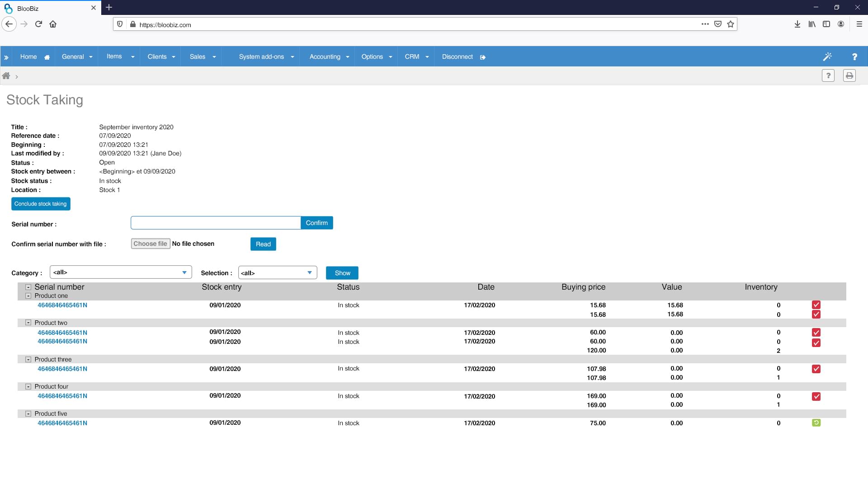This screenshot has width=868, height=488.
Task: Open Clients menu
Action: pyautogui.click(x=161, y=57)
